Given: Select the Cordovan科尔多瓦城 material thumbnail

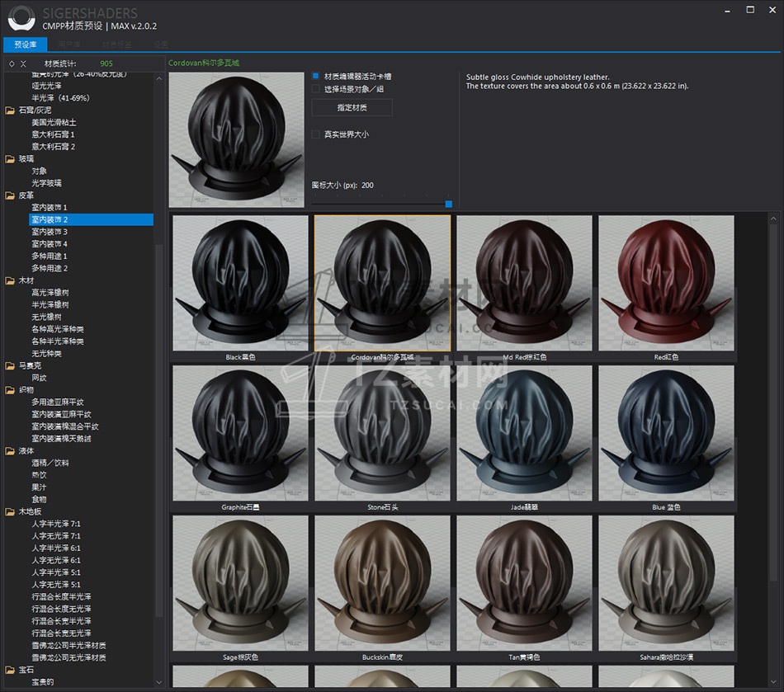Looking at the screenshot, I should coord(382,283).
